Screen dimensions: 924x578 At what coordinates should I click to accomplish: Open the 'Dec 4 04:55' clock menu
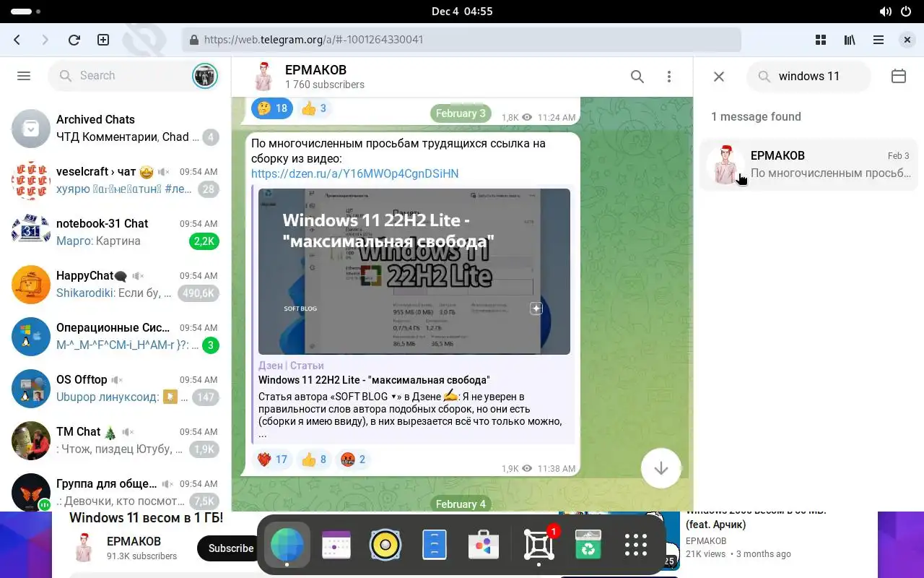(x=462, y=12)
